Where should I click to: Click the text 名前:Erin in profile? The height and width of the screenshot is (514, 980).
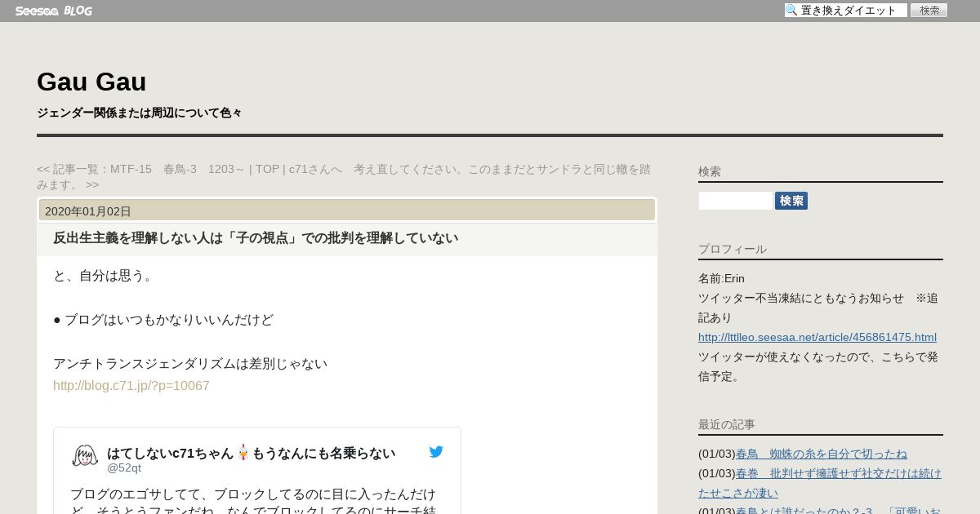click(721, 278)
